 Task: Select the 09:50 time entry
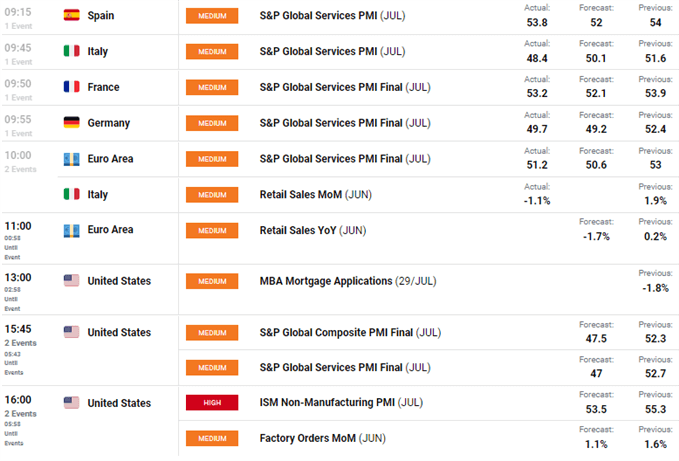point(18,84)
